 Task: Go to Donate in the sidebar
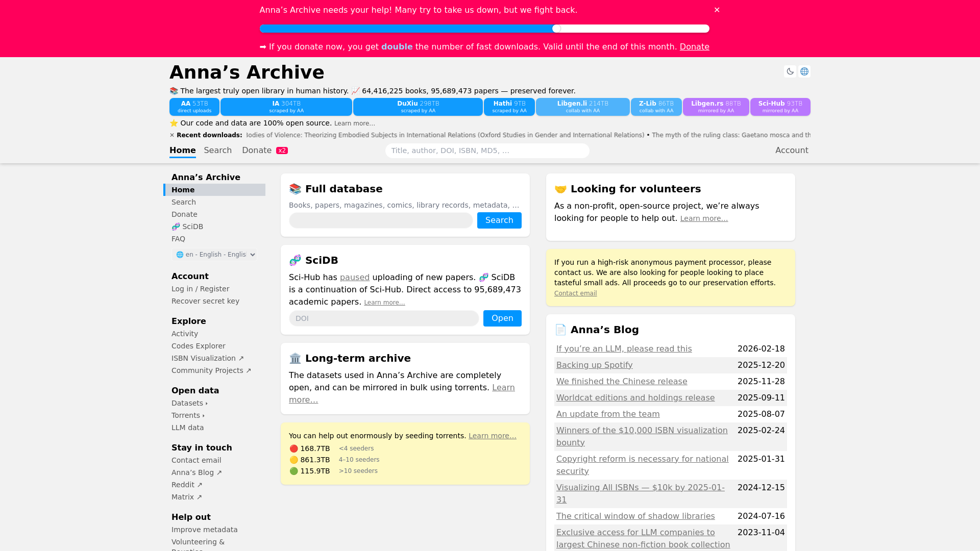pyautogui.click(x=184, y=214)
